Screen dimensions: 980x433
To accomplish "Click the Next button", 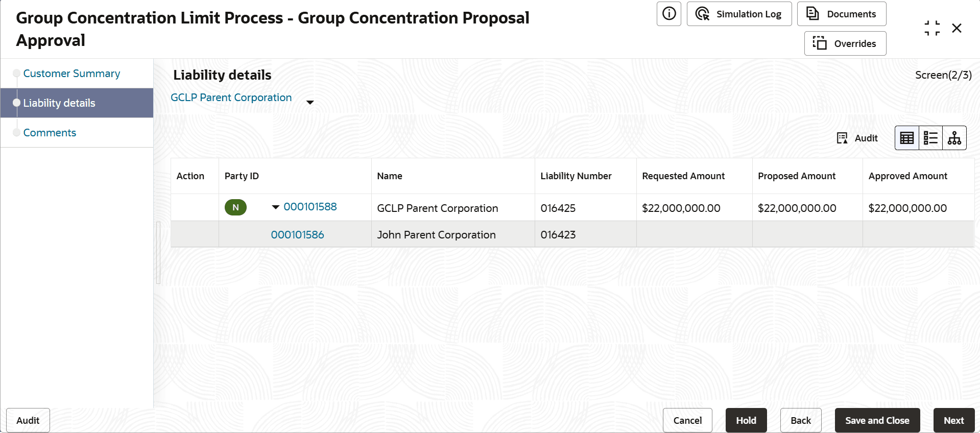I will click(953, 420).
